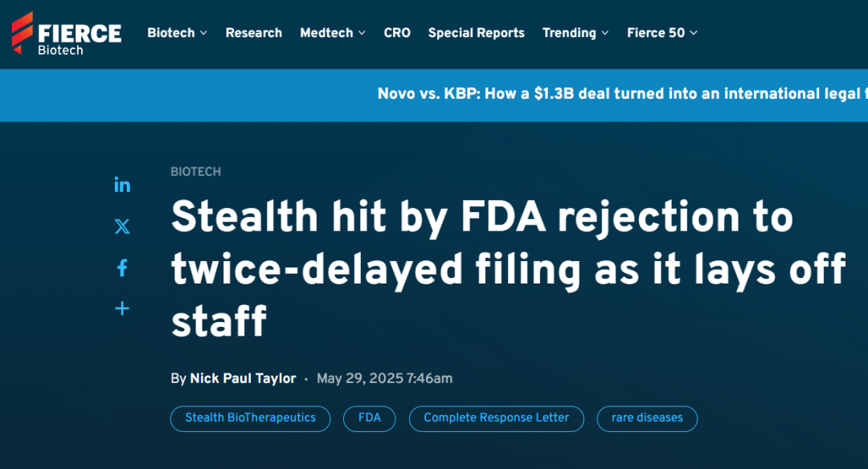Select the Stealth BioTherapeutics tag
The height and width of the screenshot is (469, 868).
[x=250, y=418]
